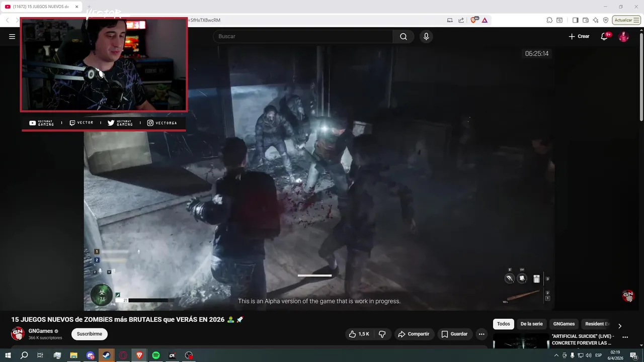The height and width of the screenshot is (362, 644).
Task: Open the Brave Wallet icon
Action: tap(586, 20)
